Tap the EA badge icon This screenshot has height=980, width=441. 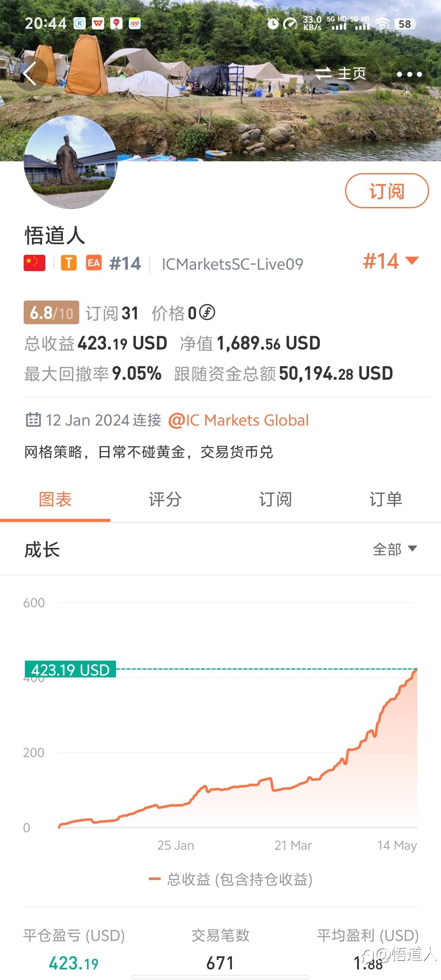94,263
